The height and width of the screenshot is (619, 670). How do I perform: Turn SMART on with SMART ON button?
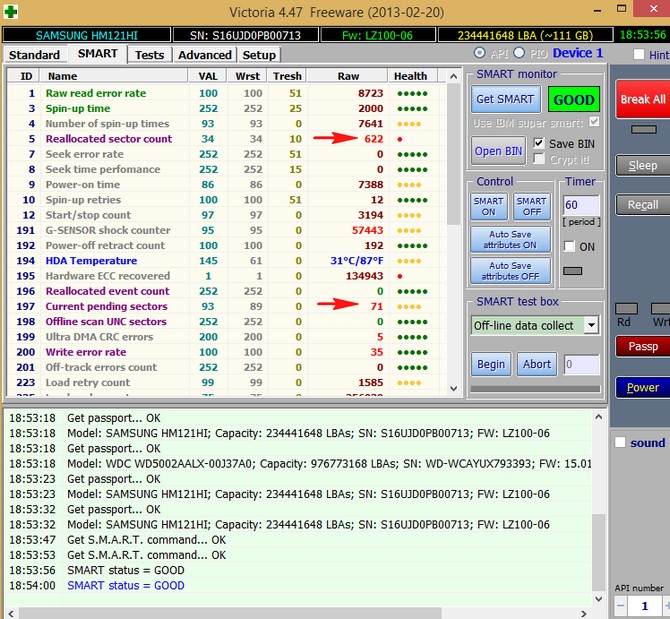pos(488,206)
